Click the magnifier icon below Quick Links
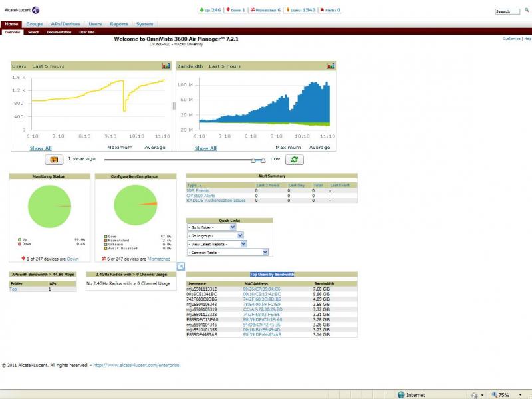 pyautogui.click(x=180, y=266)
